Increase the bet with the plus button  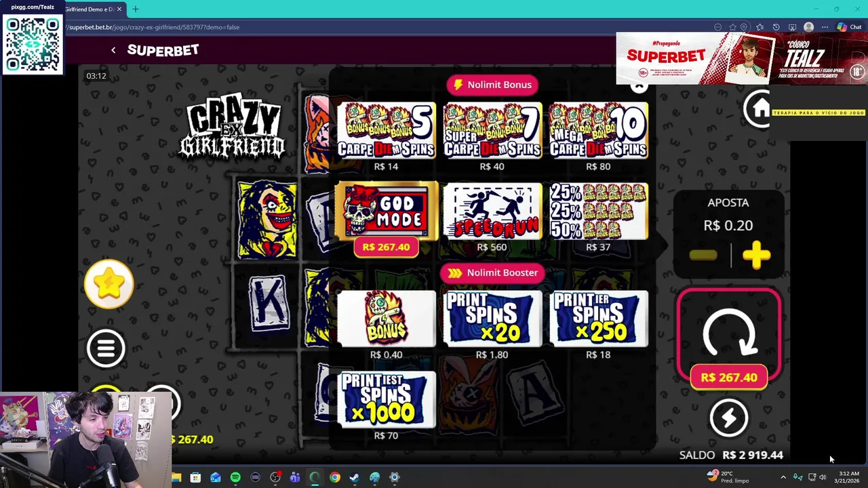click(756, 256)
